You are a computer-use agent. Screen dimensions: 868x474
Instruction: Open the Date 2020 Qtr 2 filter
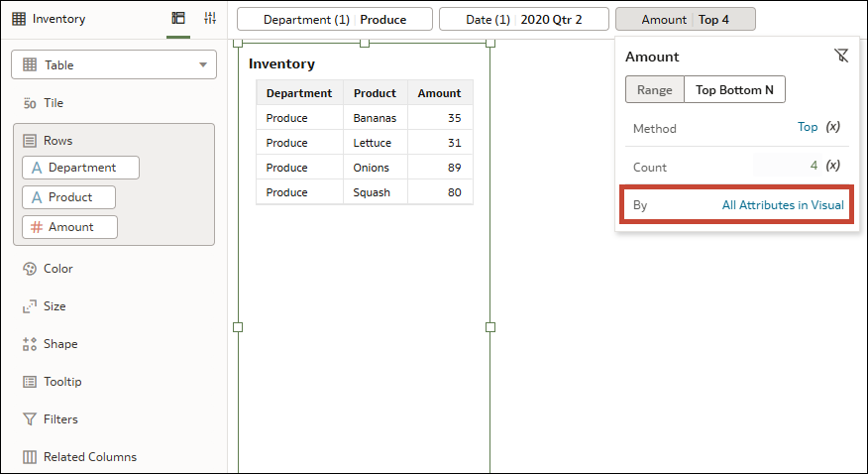523,19
